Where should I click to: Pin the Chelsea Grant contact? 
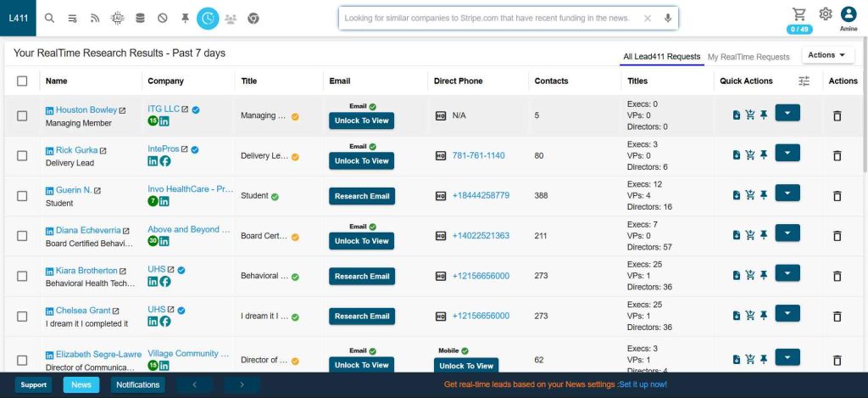[x=764, y=316]
